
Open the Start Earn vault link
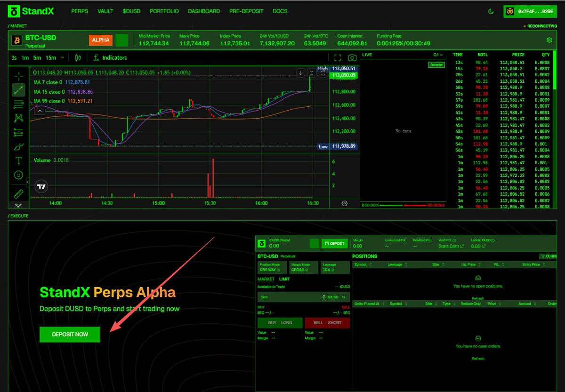point(451,246)
